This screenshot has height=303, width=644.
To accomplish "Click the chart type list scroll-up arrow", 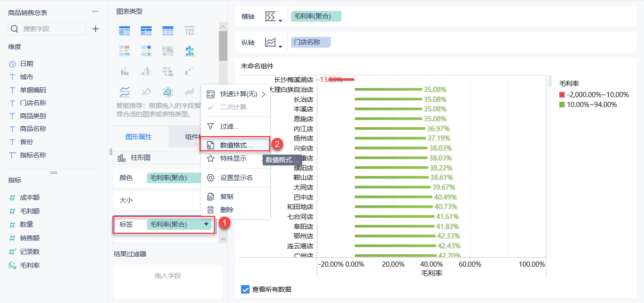I will pyautogui.click(x=223, y=26).
